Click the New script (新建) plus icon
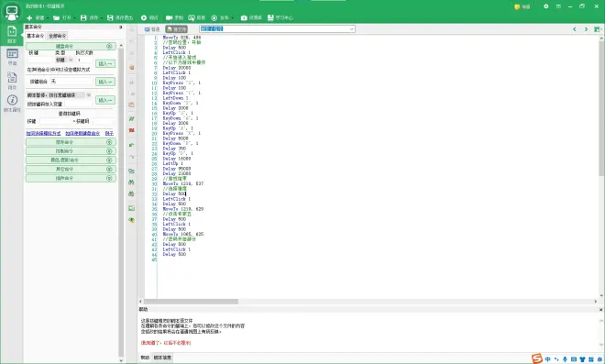The image size is (605, 364). (x=29, y=17)
